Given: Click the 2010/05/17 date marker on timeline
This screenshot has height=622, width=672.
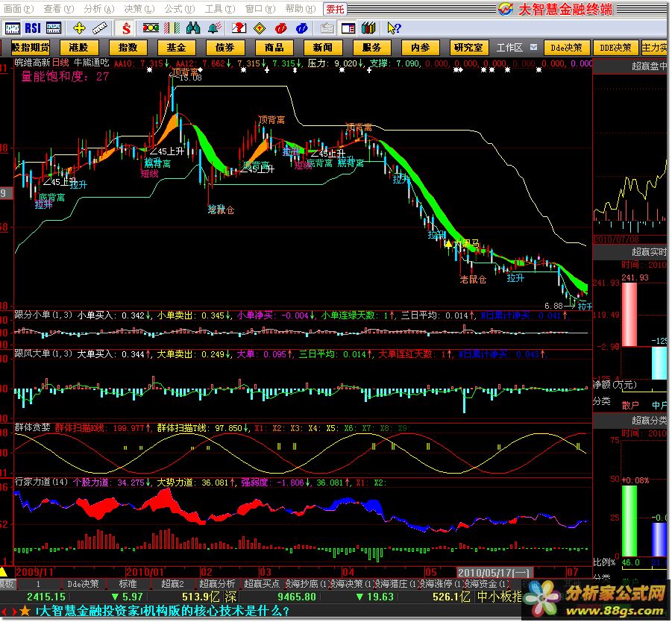Looking at the screenshot, I should coord(494,573).
